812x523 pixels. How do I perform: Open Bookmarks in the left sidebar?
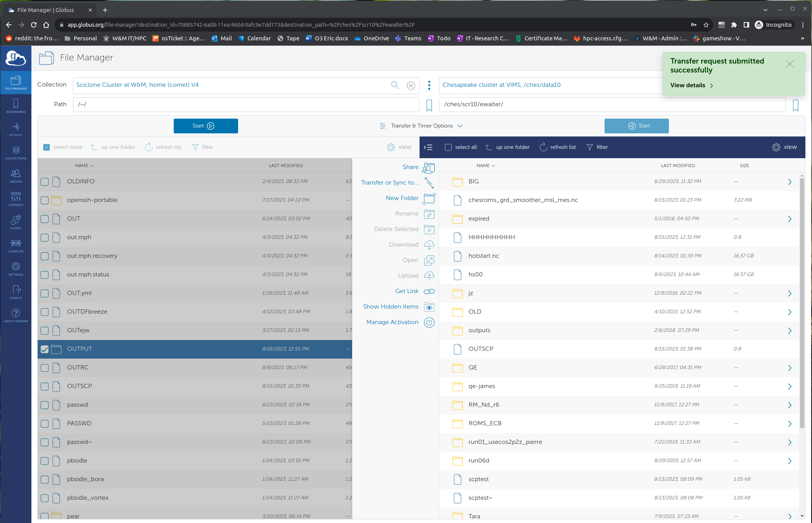coord(16,106)
